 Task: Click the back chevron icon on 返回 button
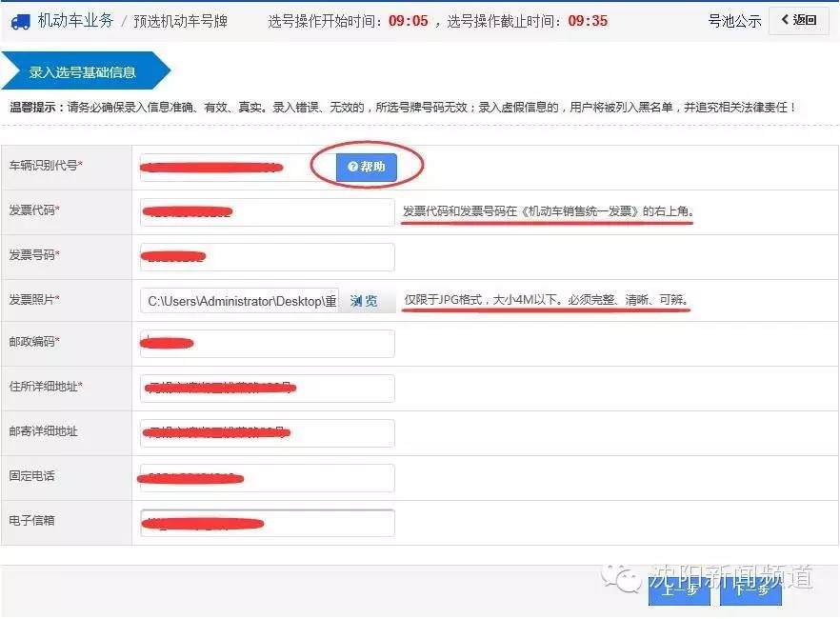point(787,19)
